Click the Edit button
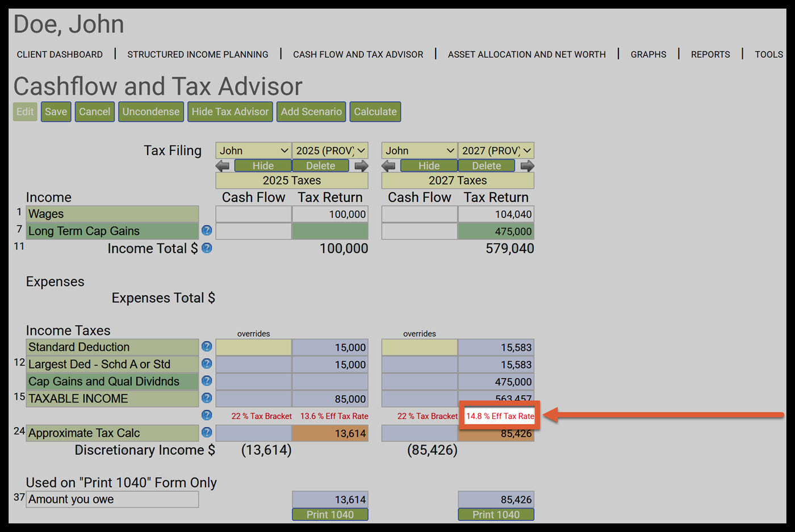This screenshot has height=532, width=795. (25, 112)
